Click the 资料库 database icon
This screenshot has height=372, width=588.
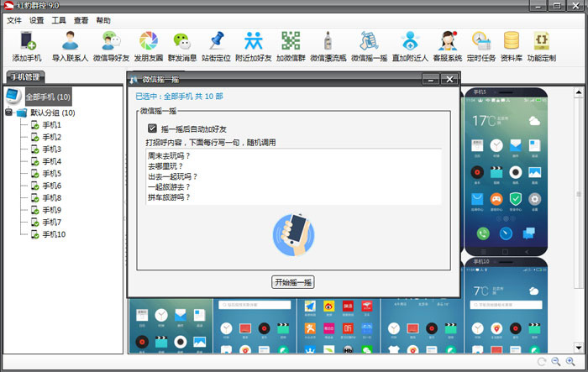coord(512,46)
